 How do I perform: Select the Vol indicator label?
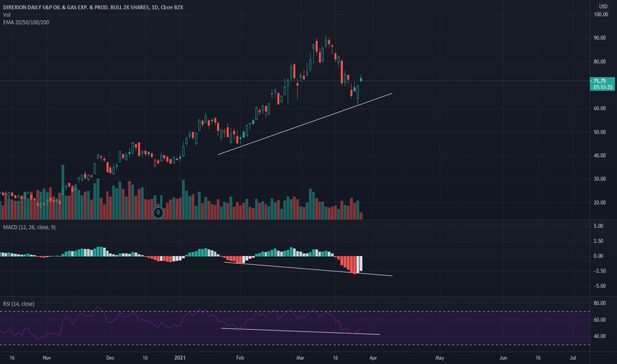coord(7,15)
